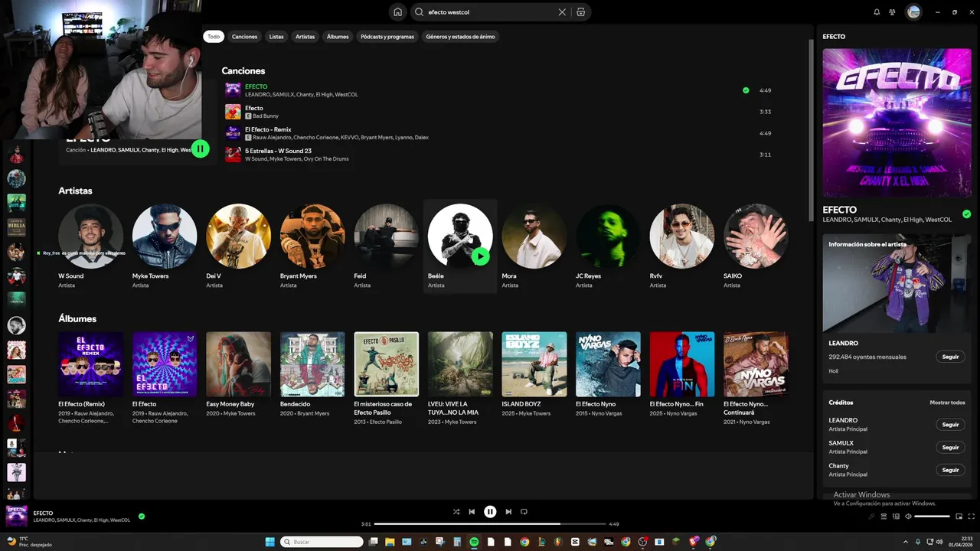Image resolution: width=980 pixels, height=551 pixels.
Task: Select the Álbumes filter chip
Action: (338, 37)
